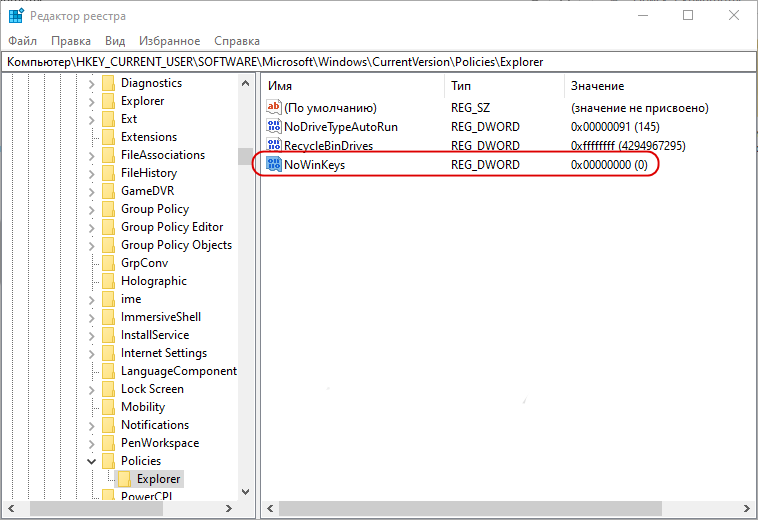Click the GameDVR folder icon
The height and width of the screenshot is (520, 758).
pyautogui.click(x=109, y=191)
